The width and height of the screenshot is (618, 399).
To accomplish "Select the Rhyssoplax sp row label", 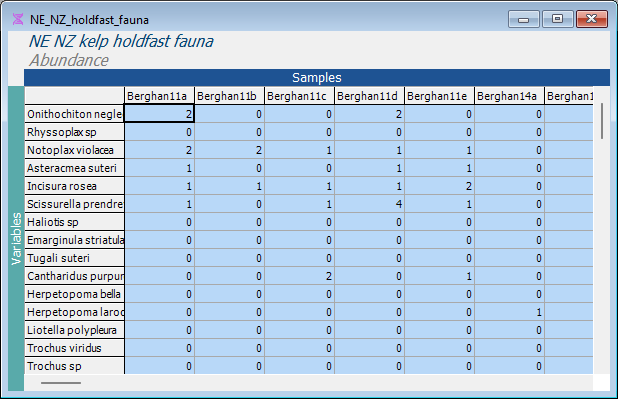I will pyautogui.click(x=74, y=132).
